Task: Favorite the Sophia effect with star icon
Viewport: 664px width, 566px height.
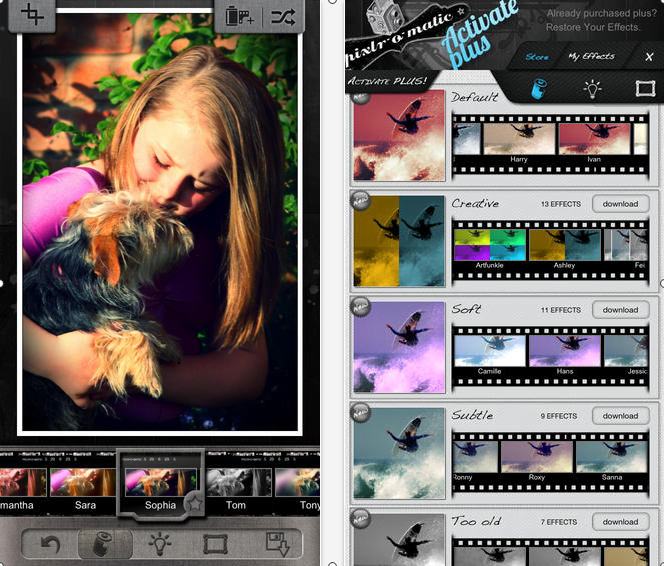Action: [x=195, y=504]
